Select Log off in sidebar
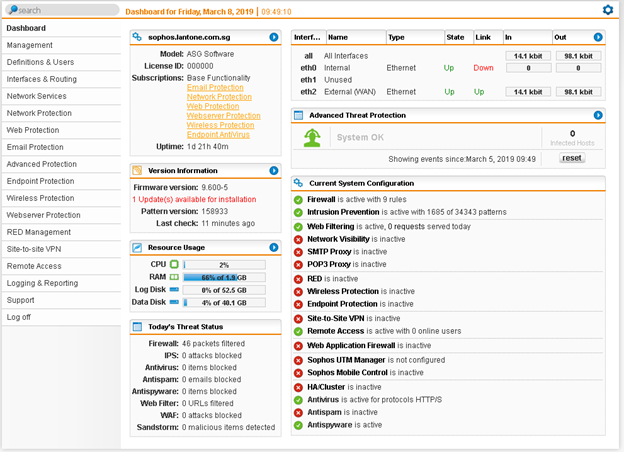This screenshot has width=624, height=452. tap(62, 317)
